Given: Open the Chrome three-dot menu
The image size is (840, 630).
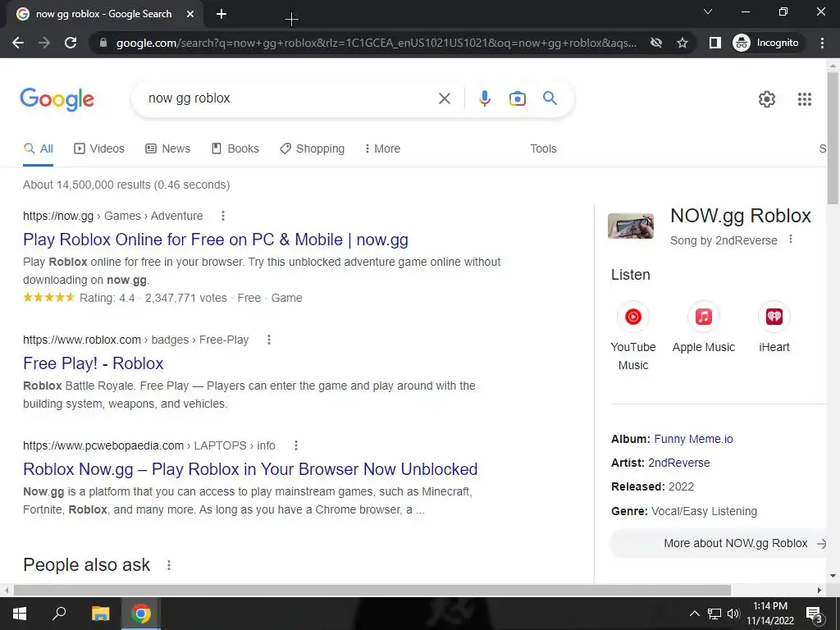Looking at the screenshot, I should (x=822, y=43).
